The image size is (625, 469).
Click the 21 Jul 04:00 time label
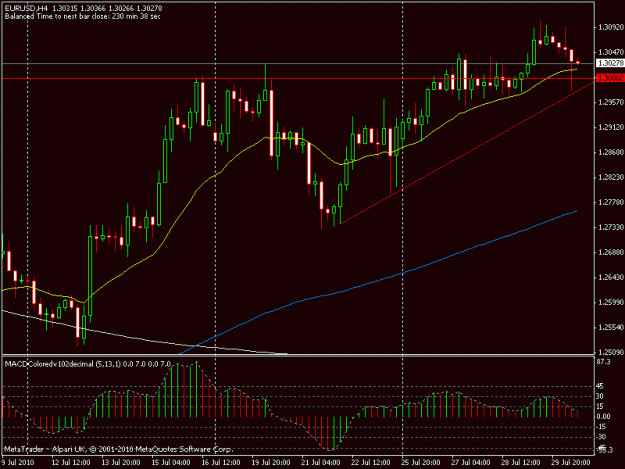321,463
